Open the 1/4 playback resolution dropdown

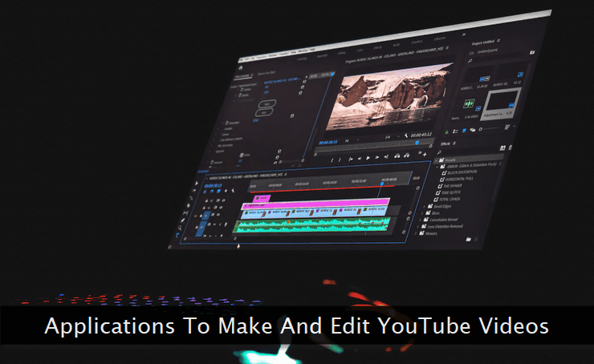pyautogui.click(x=392, y=136)
